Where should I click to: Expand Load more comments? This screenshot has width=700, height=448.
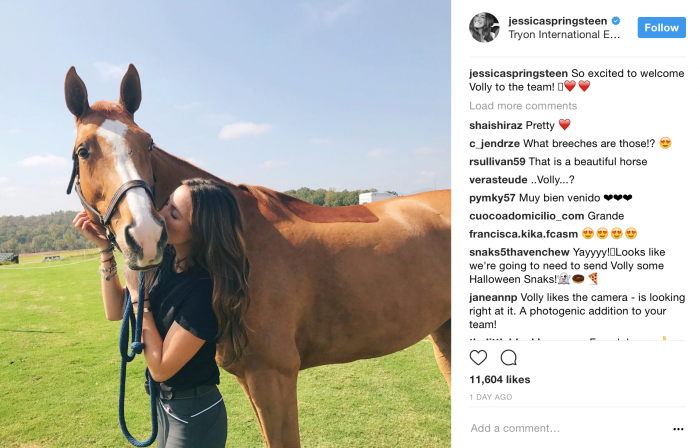523,106
